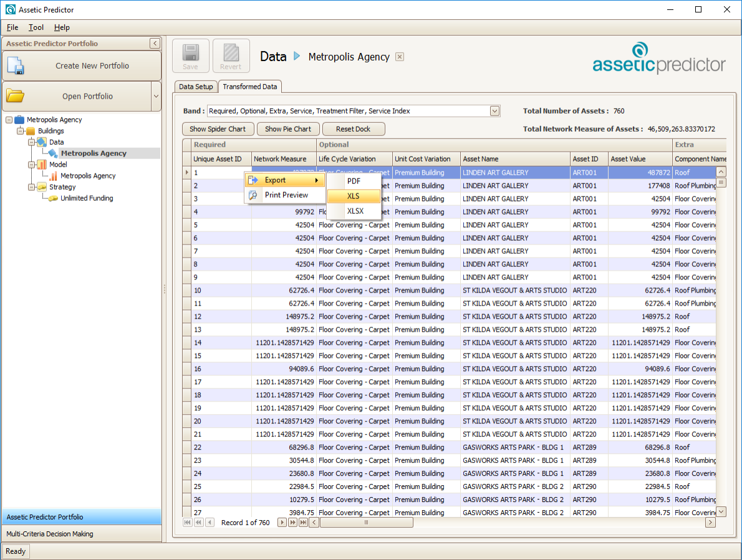Click the first-record navigator icon
Image resolution: width=742 pixels, height=560 pixels.
click(x=188, y=522)
